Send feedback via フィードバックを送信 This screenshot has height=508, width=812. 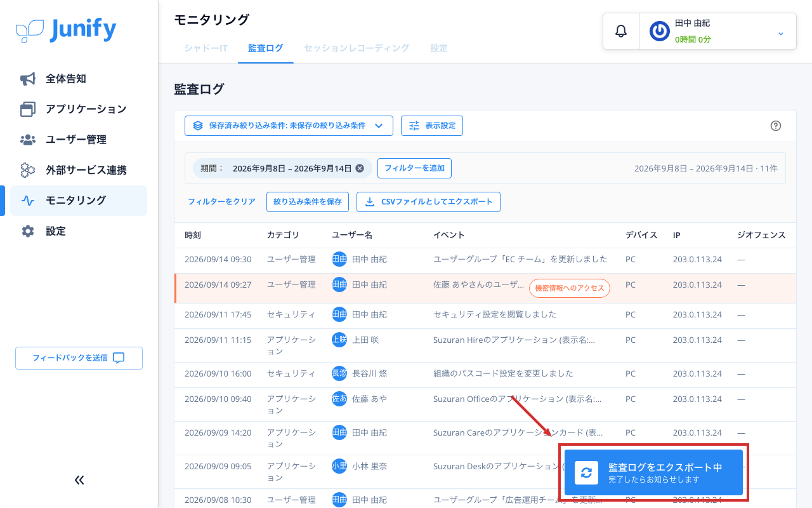[x=79, y=358]
